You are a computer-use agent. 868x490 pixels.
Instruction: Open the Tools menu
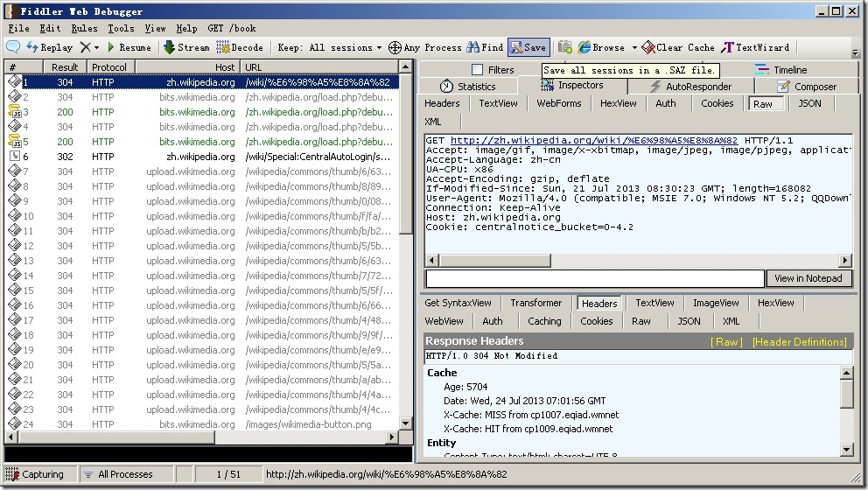coord(121,28)
